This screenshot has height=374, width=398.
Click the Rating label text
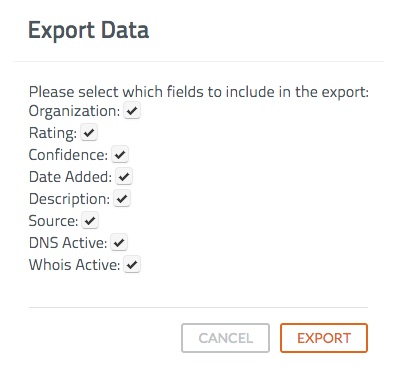pos(53,133)
